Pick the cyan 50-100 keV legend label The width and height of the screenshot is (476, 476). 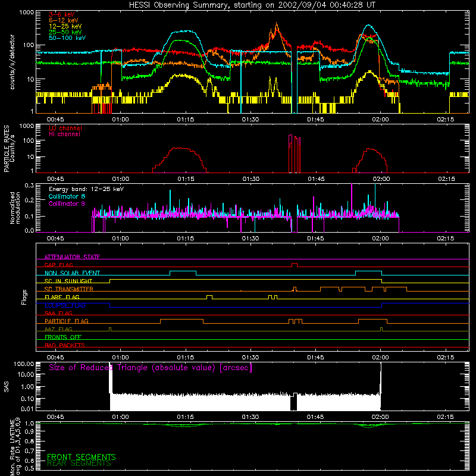click(67, 38)
